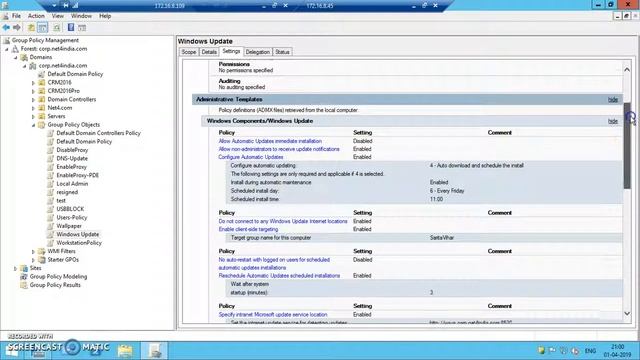640x360 pixels.
Task: Expand the CRM2016Pro organizational unit
Action: coord(33,91)
